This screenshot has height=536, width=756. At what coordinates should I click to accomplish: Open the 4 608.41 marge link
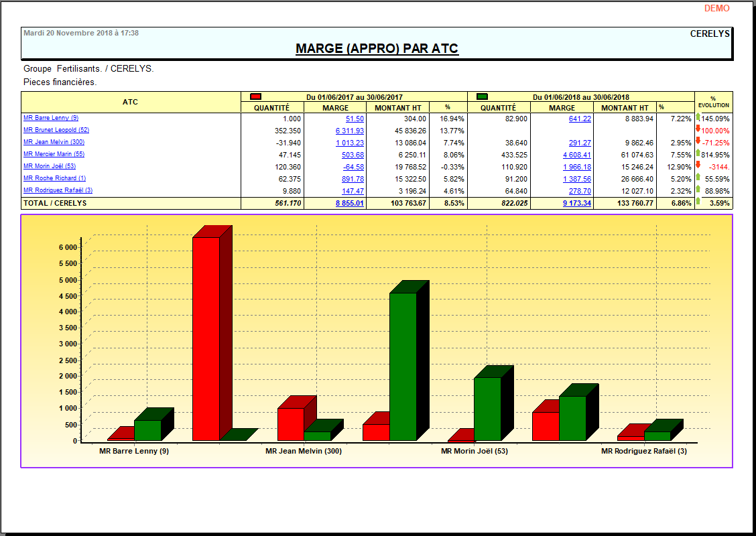tap(576, 155)
